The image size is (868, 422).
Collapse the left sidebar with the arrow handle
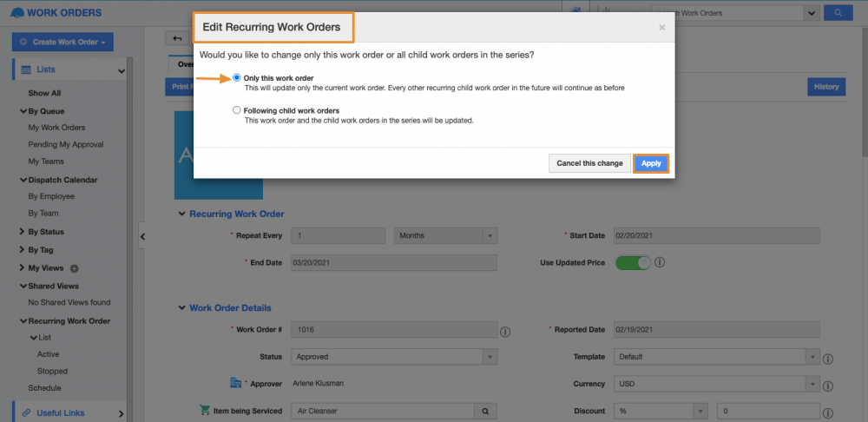coord(142,236)
